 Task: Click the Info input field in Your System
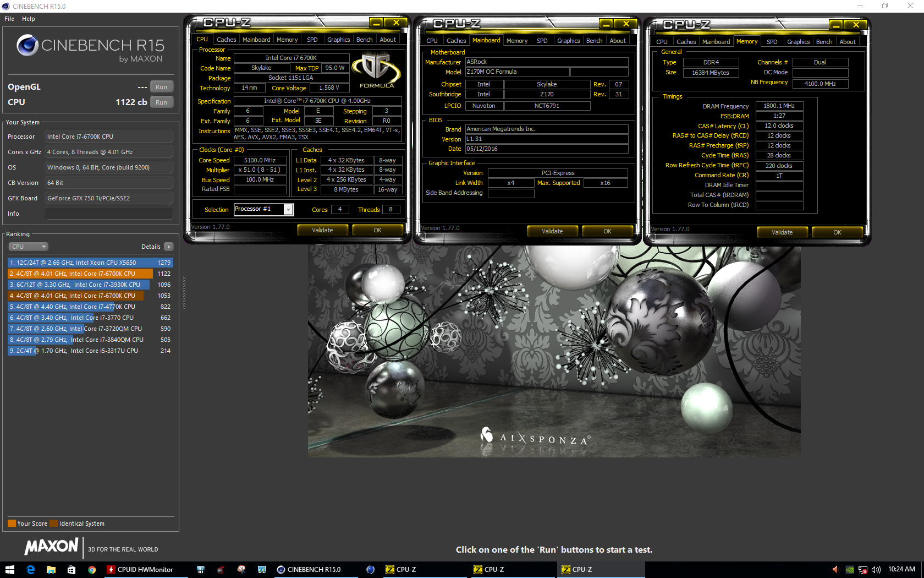[109, 214]
